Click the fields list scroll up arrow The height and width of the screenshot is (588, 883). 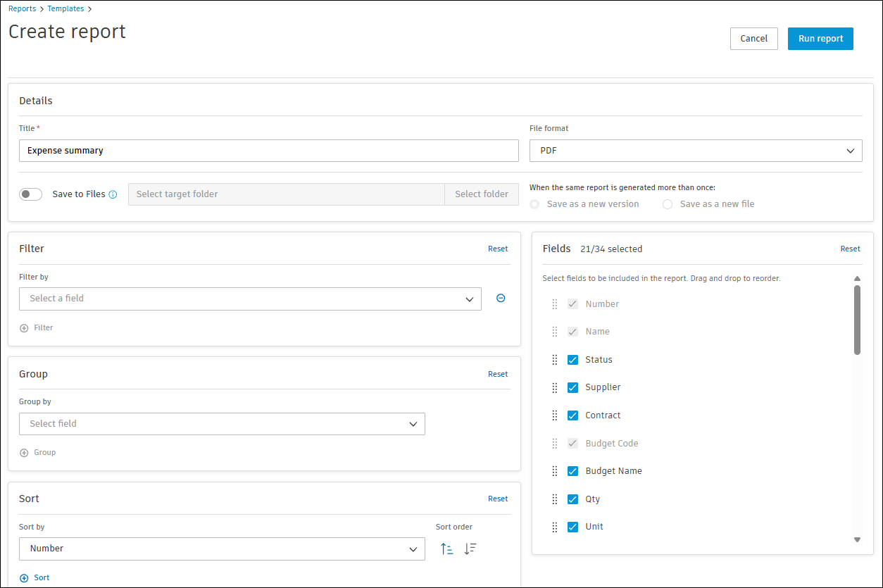857,279
